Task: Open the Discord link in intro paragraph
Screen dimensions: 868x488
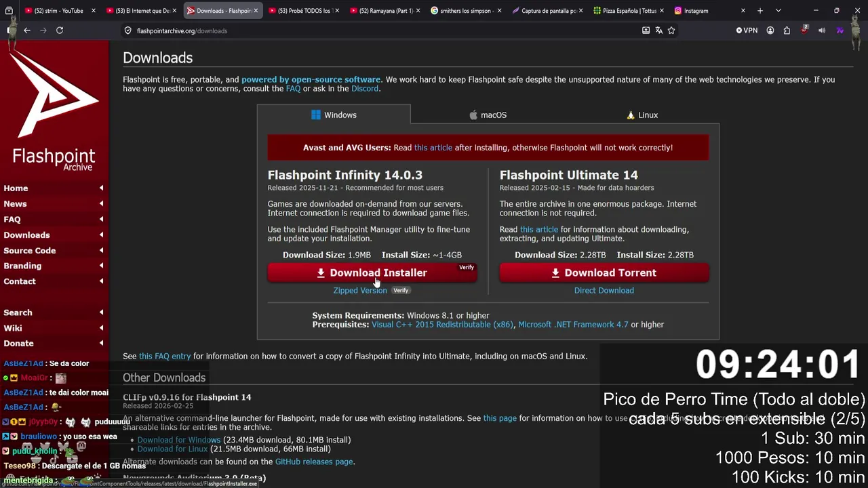Action: 365,89
